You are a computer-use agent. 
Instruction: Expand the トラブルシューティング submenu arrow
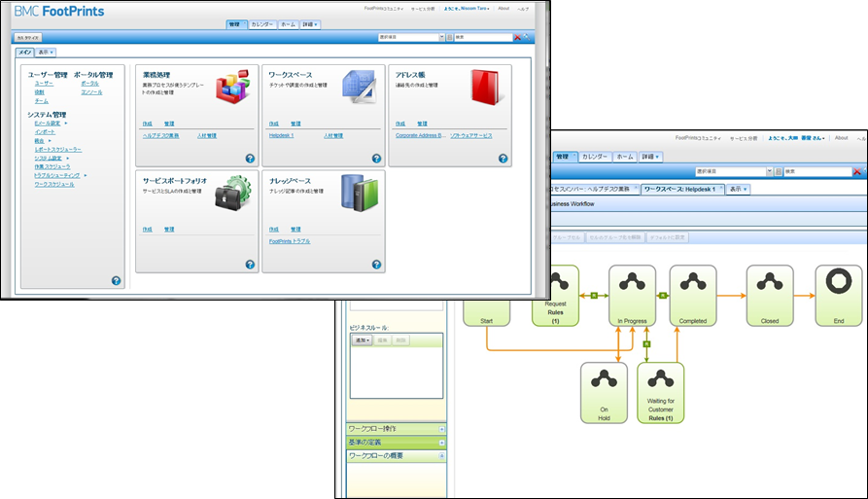point(86,175)
